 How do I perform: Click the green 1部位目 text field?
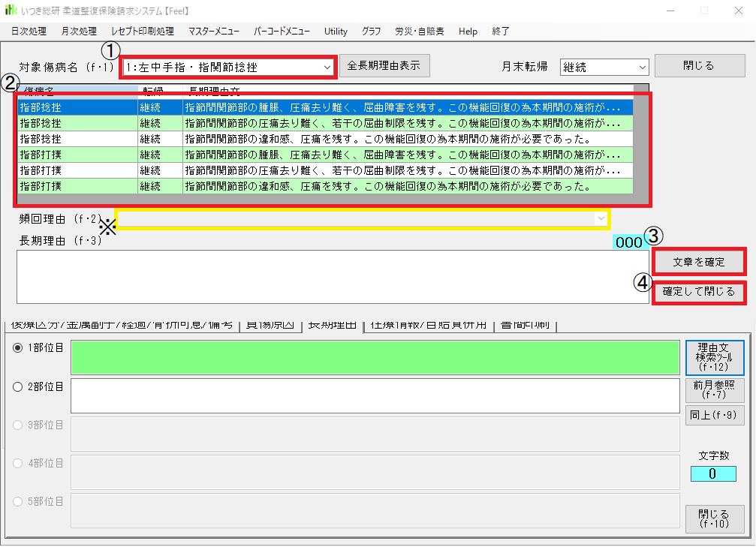[375, 358]
